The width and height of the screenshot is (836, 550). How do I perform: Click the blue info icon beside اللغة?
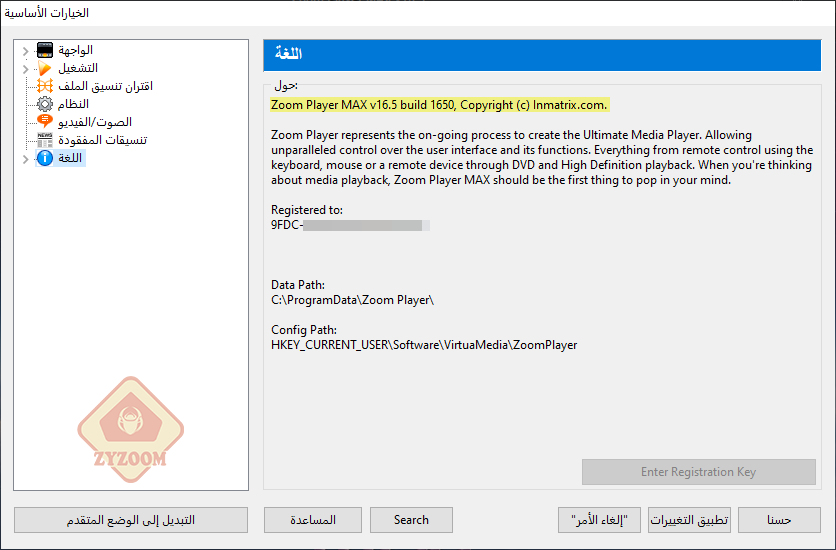click(45, 158)
